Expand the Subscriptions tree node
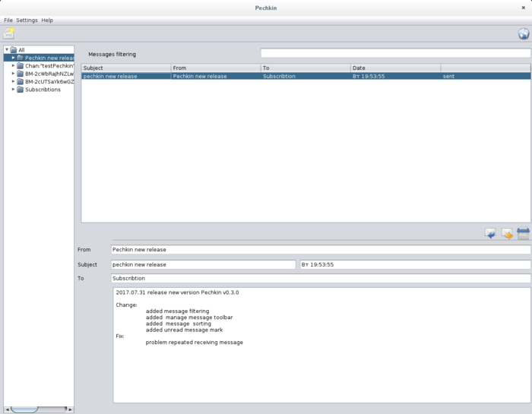Image resolution: width=532 pixels, height=414 pixels. pyautogui.click(x=13, y=90)
